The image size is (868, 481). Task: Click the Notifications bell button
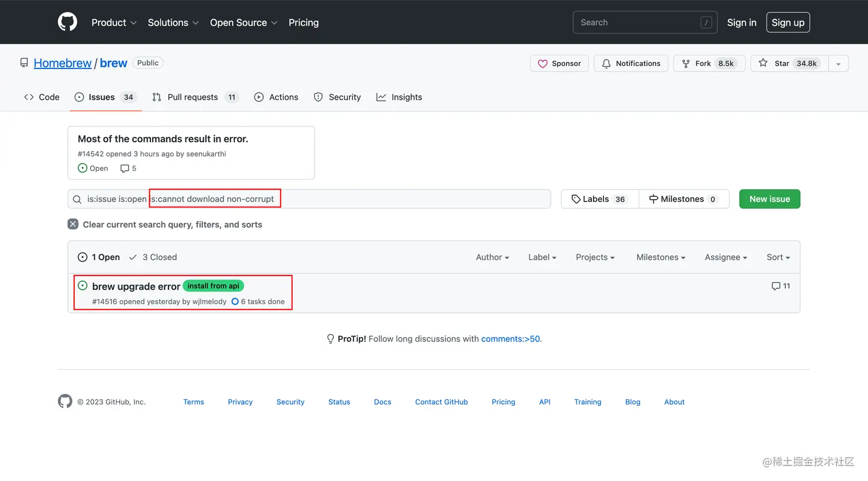(x=631, y=63)
